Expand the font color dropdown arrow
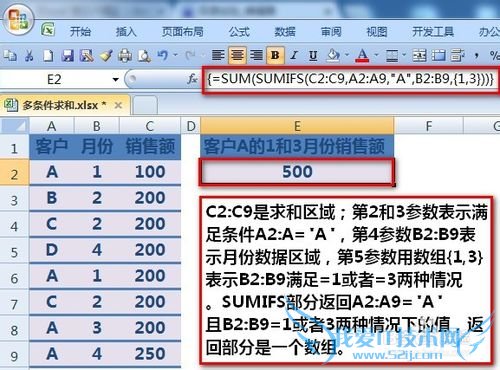This screenshot has height=370, width=500. tap(377, 55)
